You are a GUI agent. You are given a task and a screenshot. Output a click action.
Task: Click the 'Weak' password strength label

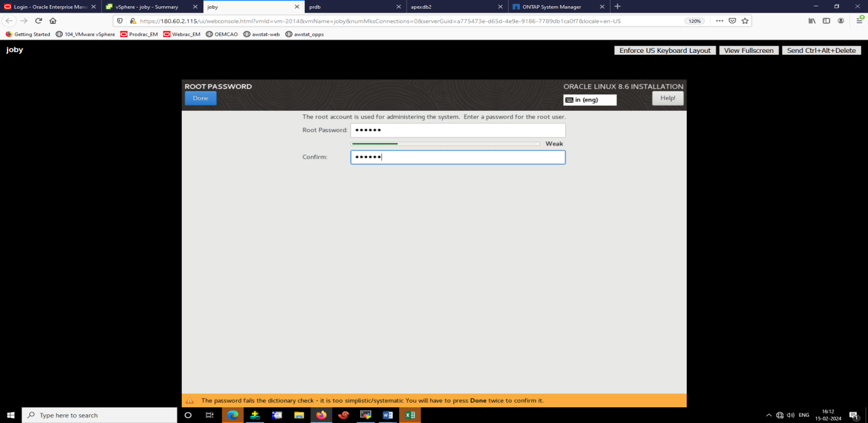point(554,144)
